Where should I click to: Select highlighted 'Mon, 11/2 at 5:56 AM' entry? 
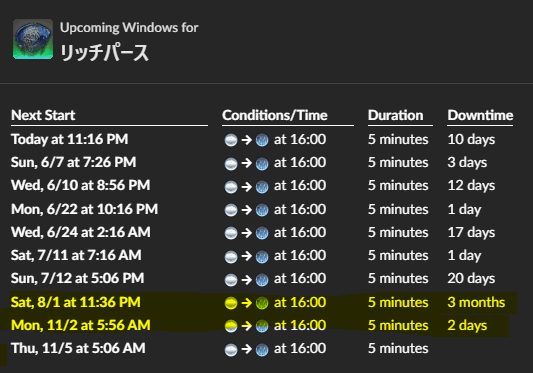[81, 325]
